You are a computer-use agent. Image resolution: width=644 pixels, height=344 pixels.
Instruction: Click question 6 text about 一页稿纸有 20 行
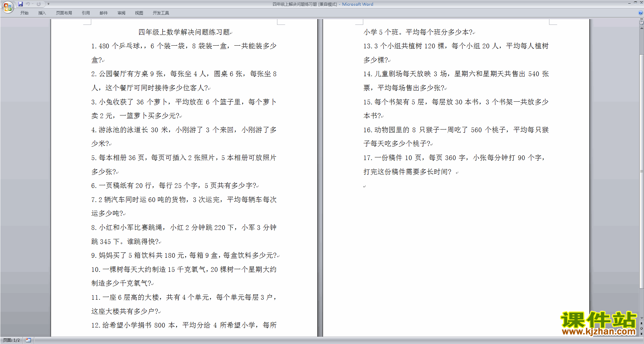click(x=174, y=186)
